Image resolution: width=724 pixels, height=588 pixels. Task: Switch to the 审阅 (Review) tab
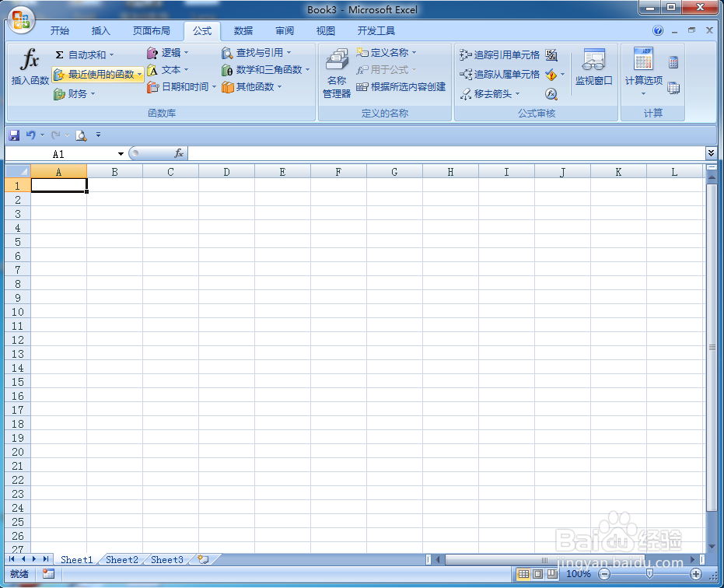pyautogui.click(x=285, y=31)
